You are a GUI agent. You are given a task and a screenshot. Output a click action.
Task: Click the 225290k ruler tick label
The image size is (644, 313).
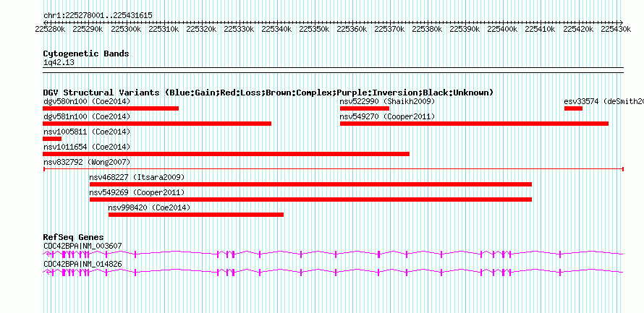click(x=88, y=29)
